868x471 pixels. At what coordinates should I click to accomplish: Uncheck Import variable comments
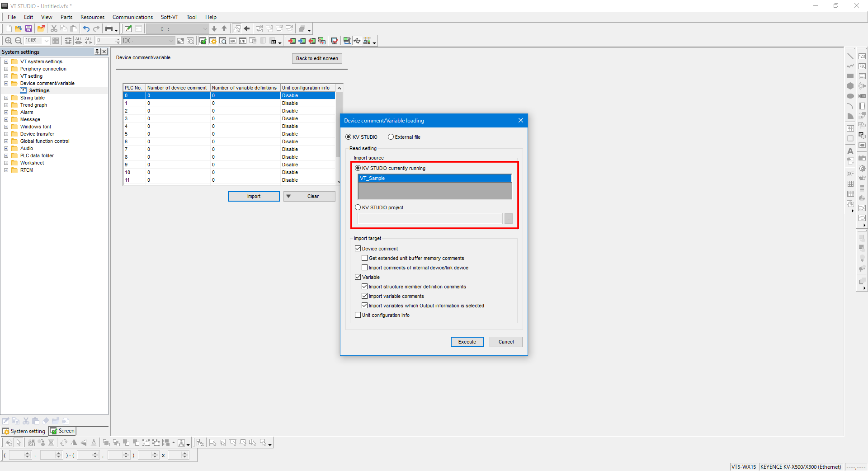click(365, 296)
